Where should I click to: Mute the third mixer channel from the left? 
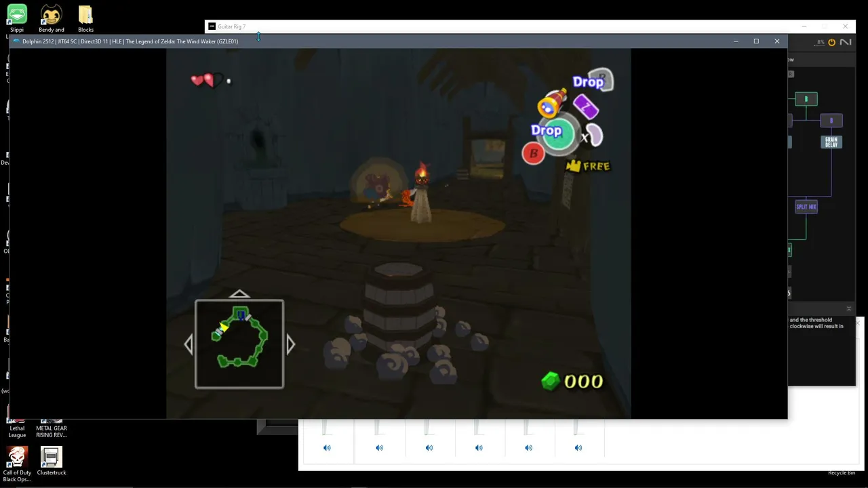click(x=429, y=447)
